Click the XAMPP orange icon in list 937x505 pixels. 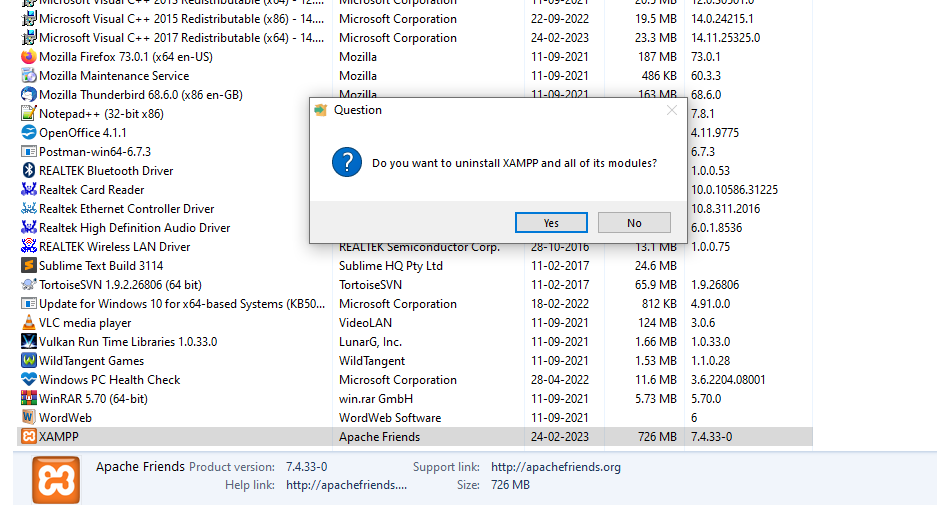pyautogui.click(x=29, y=437)
